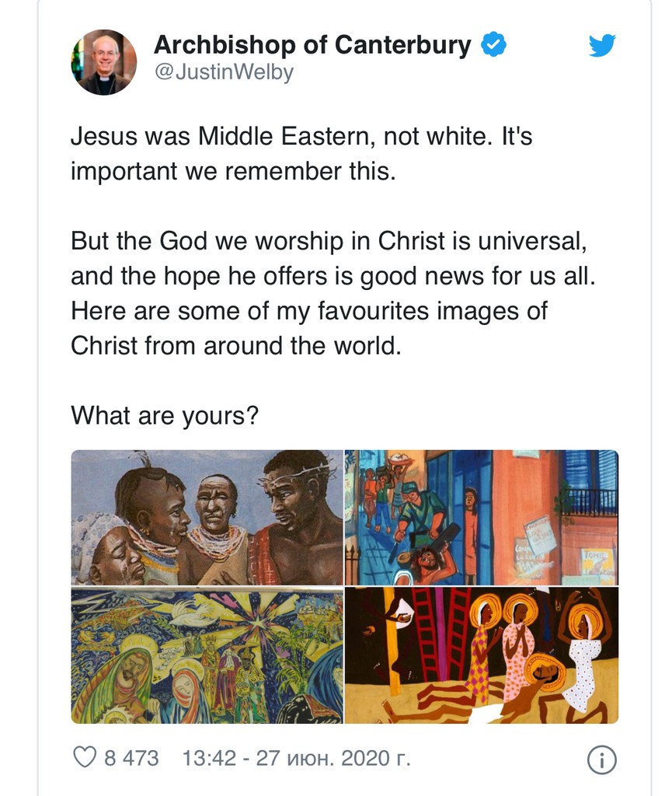Click the "What are yours?" question text
The image size is (672, 796).
point(164,415)
